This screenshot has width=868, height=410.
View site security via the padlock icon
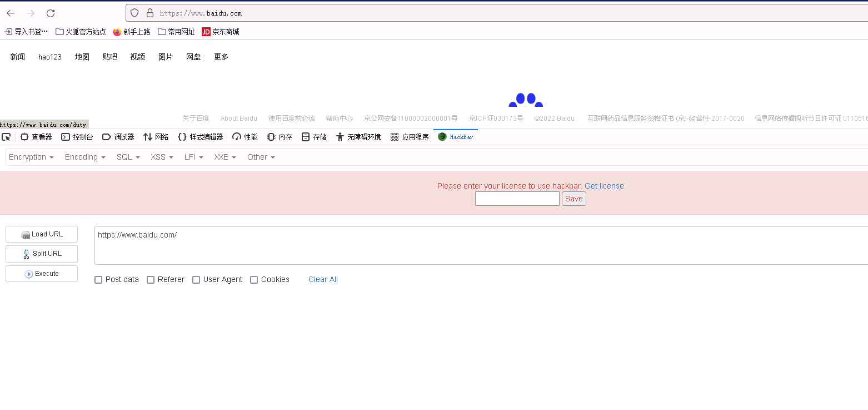point(149,13)
